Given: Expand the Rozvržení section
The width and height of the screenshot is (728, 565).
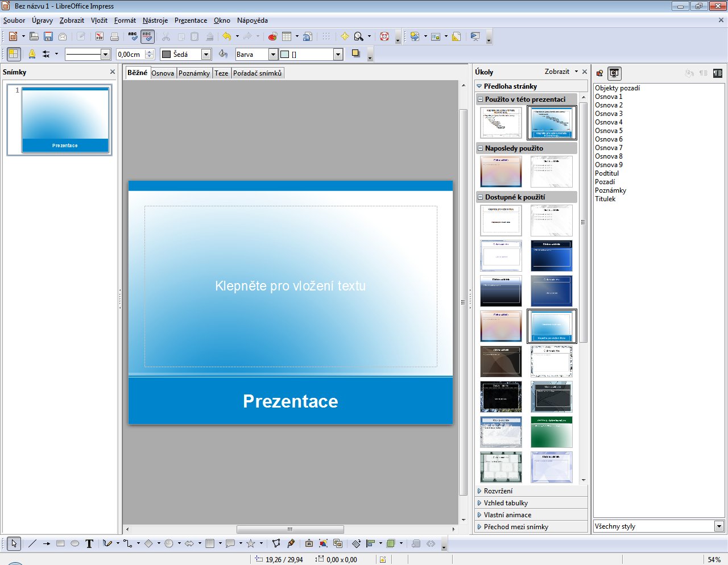Looking at the screenshot, I should tap(498, 491).
